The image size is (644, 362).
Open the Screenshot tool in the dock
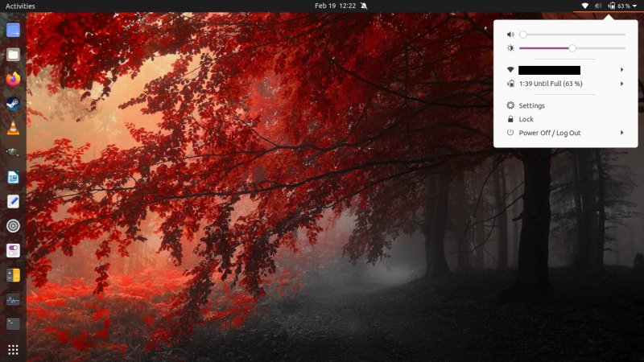[x=13, y=30]
